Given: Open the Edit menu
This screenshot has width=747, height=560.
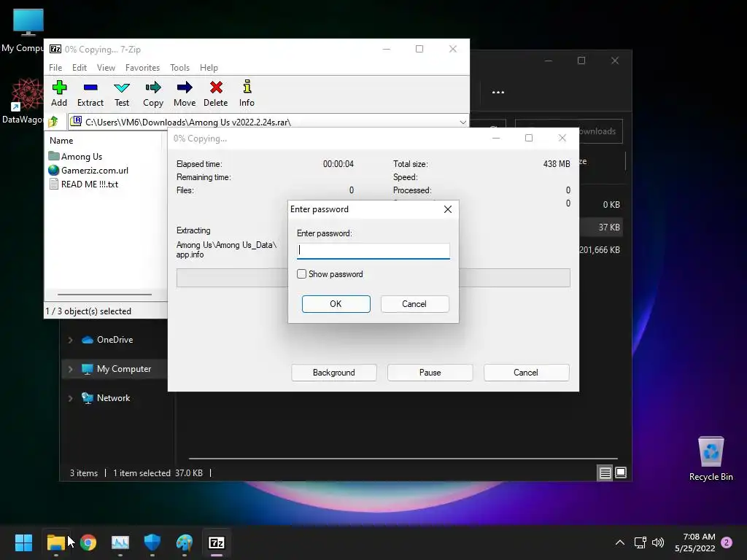Looking at the screenshot, I should 79,68.
